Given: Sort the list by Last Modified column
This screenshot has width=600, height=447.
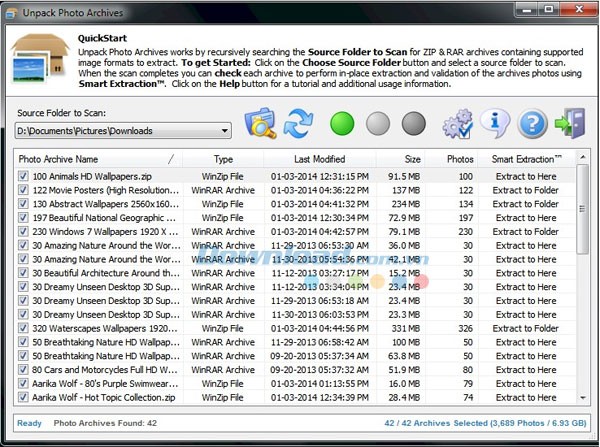Looking at the screenshot, I should [x=319, y=159].
